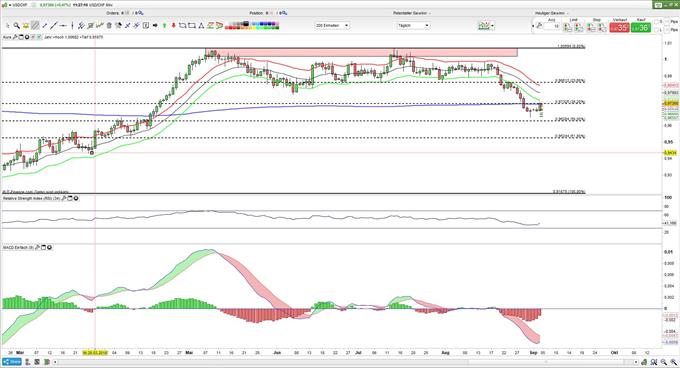Image resolution: width=680 pixels, height=368 pixels.
Task: Select the magnifier zoom tool
Action: (16, 26)
